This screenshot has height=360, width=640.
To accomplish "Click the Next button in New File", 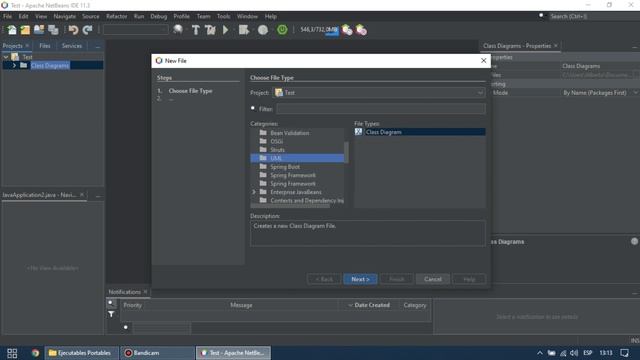I will (360, 279).
